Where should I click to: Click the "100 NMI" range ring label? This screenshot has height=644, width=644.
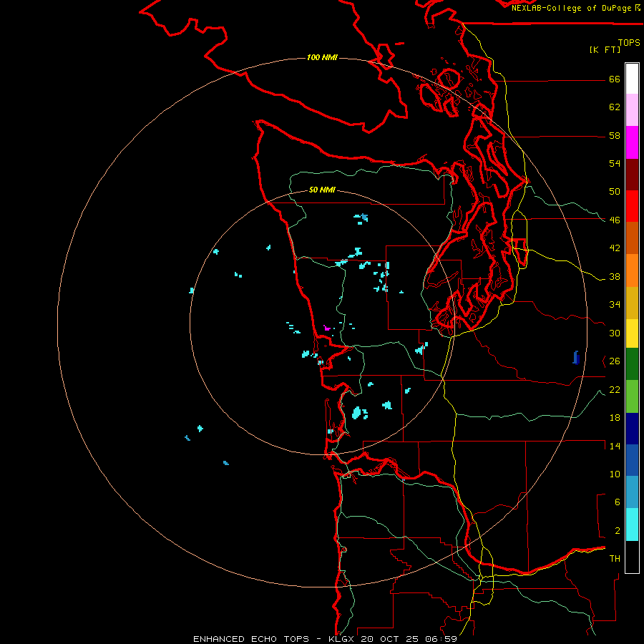pos(322,57)
